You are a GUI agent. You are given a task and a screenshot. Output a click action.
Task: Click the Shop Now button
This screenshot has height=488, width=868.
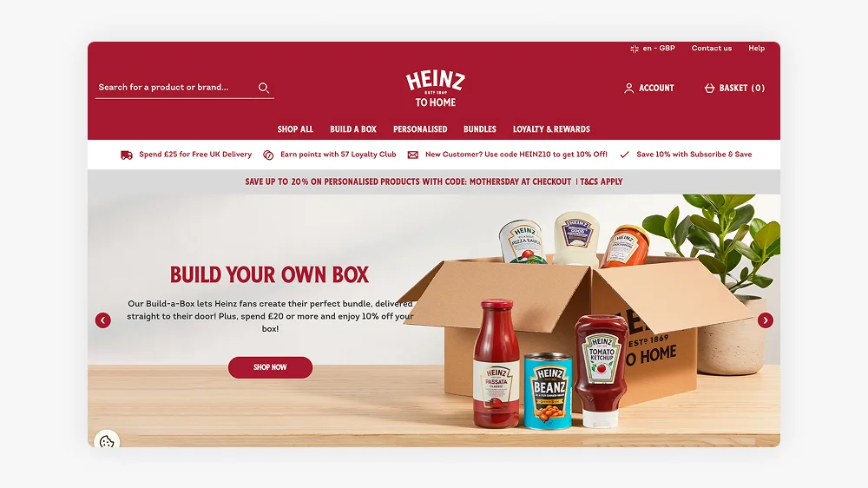270,367
